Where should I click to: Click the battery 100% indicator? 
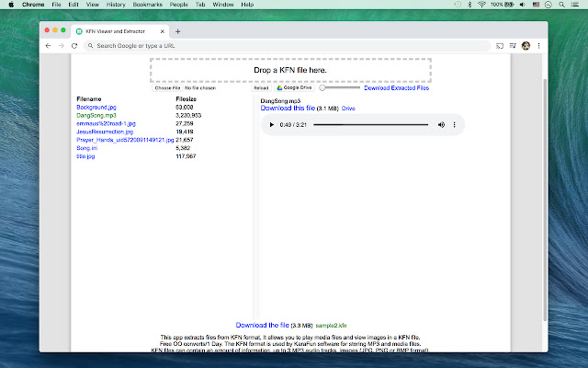click(x=503, y=5)
